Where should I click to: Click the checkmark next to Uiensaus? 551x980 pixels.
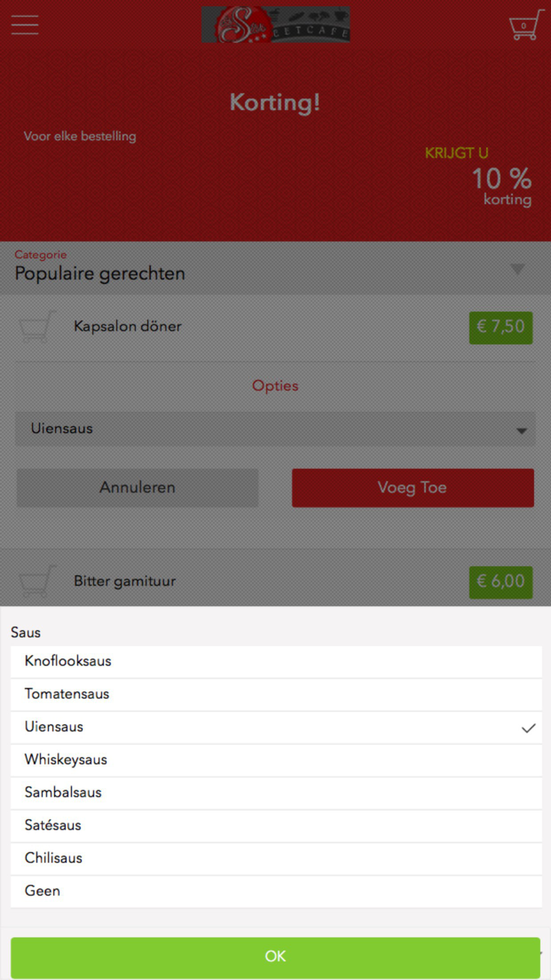tap(528, 728)
